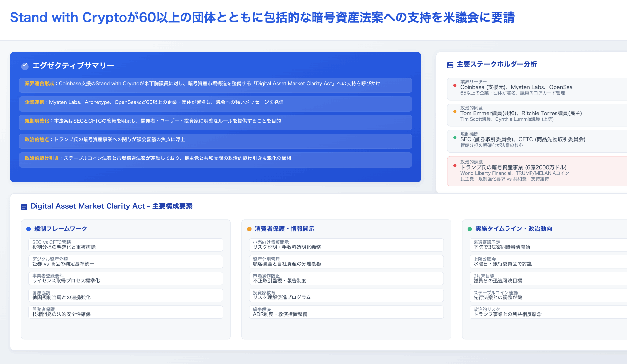Click the text 65以上の企業・団体が署名、議員スコアカード管理
Image resolution: width=627 pixels, height=364 pixels.
tap(513, 93)
